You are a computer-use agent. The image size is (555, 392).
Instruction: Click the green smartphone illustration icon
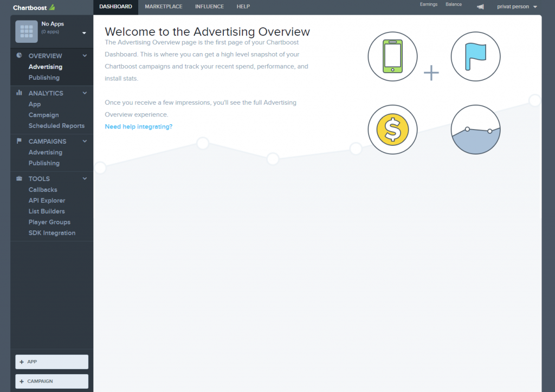pos(392,56)
